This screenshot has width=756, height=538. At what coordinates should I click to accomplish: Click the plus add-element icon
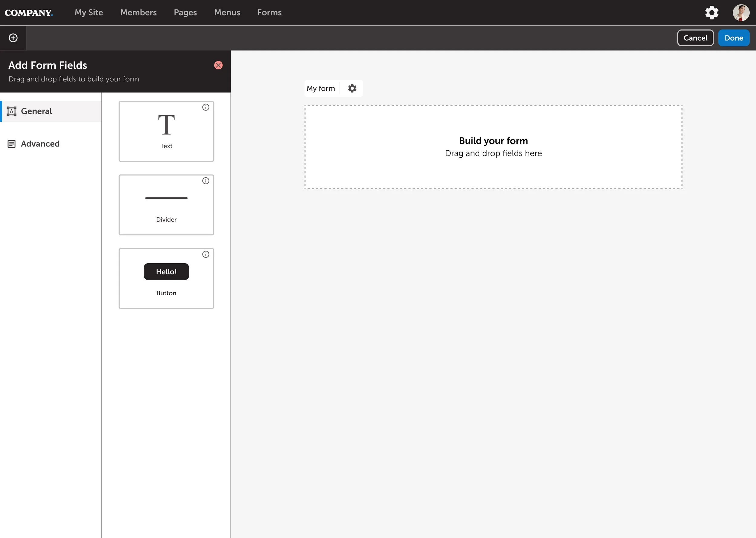[x=13, y=38]
